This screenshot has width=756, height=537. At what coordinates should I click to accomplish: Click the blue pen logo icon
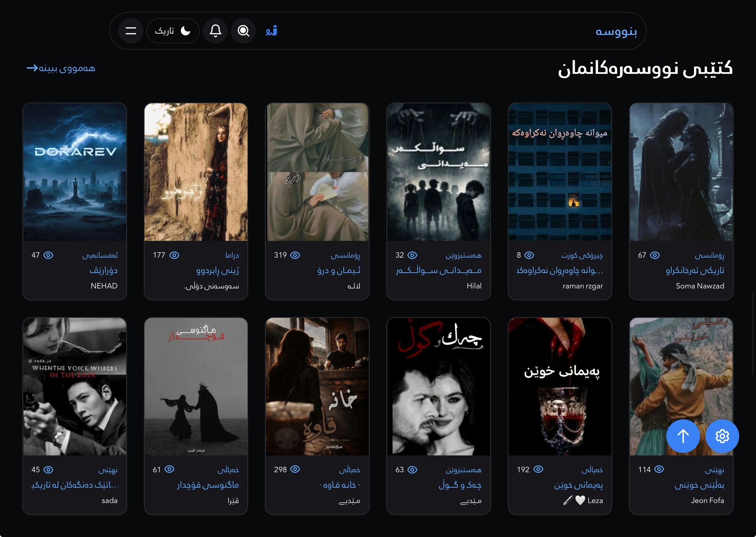pyautogui.click(x=271, y=31)
